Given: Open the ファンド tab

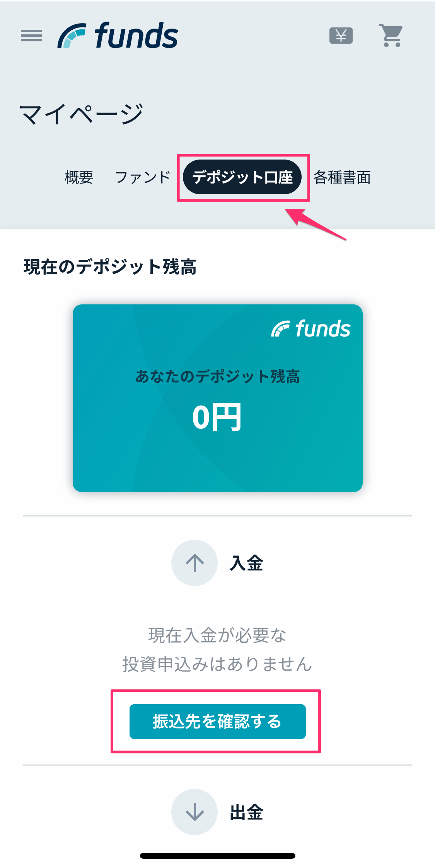Looking at the screenshot, I should (x=143, y=177).
